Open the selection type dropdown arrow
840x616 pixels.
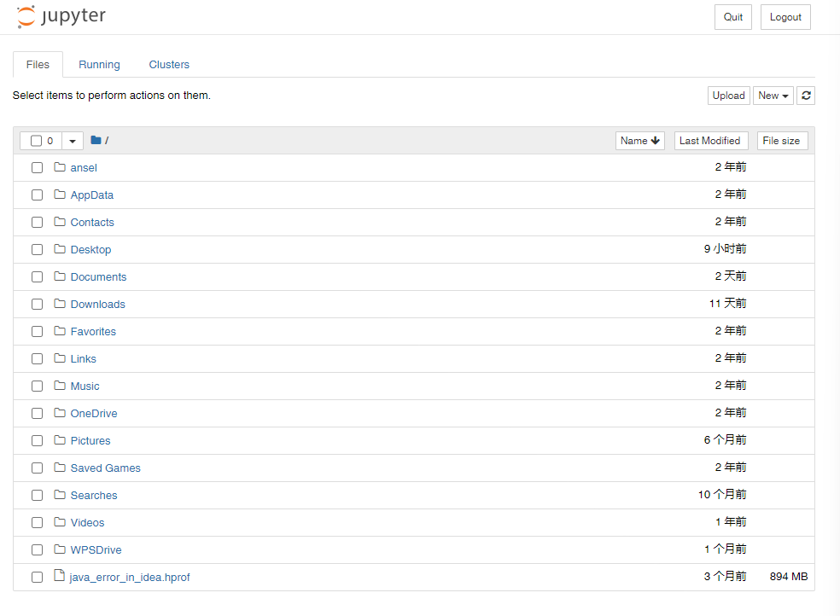tap(73, 141)
